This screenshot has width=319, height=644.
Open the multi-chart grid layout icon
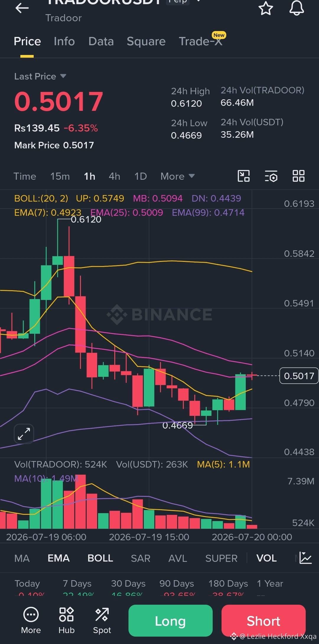pos(298,176)
